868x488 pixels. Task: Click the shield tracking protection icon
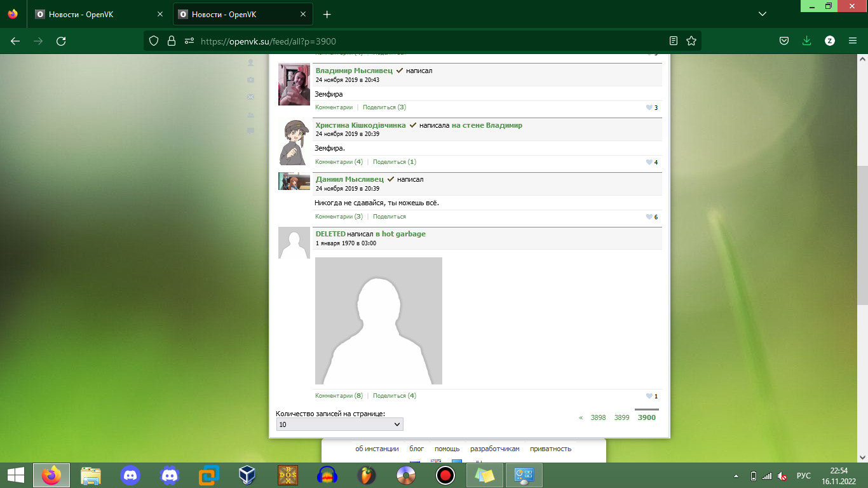coord(153,41)
